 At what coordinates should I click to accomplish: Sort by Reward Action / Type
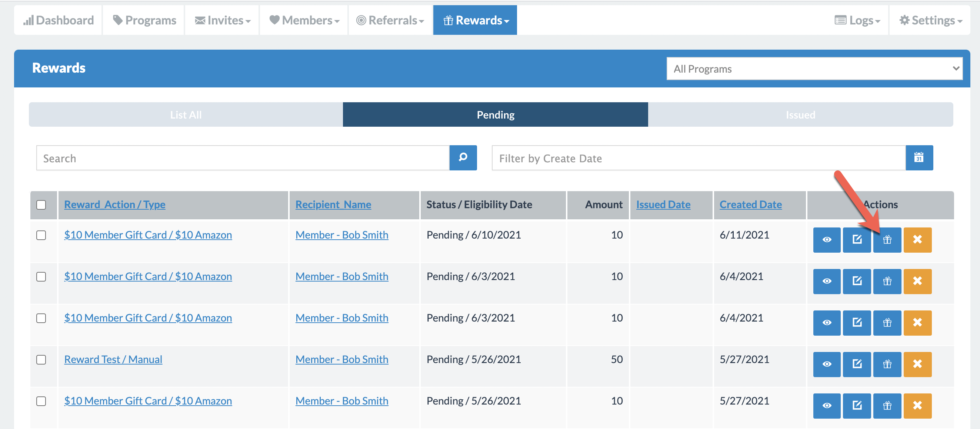click(114, 204)
